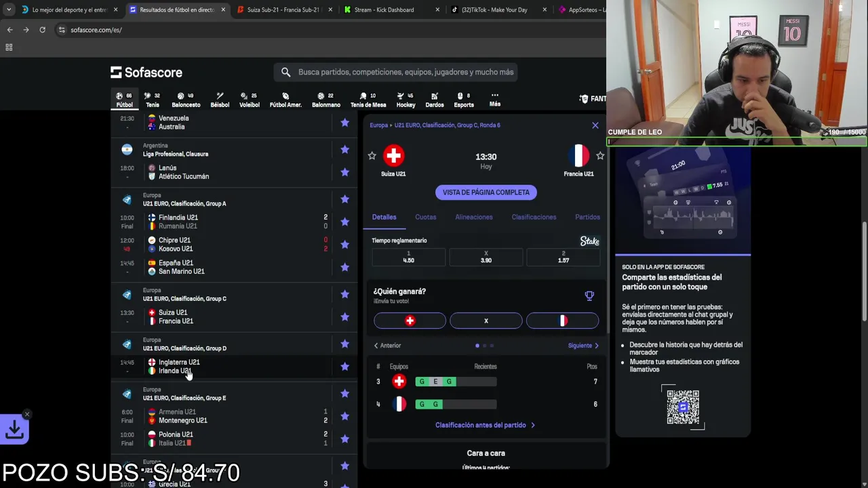
Task: Reload the sofascore page
Action: click(42, 30)
